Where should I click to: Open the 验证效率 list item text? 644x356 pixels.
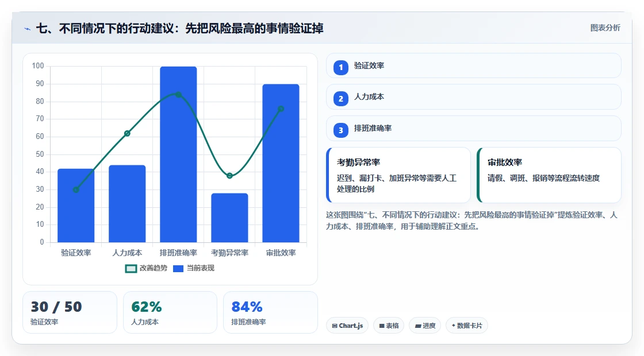pos(369,65)
